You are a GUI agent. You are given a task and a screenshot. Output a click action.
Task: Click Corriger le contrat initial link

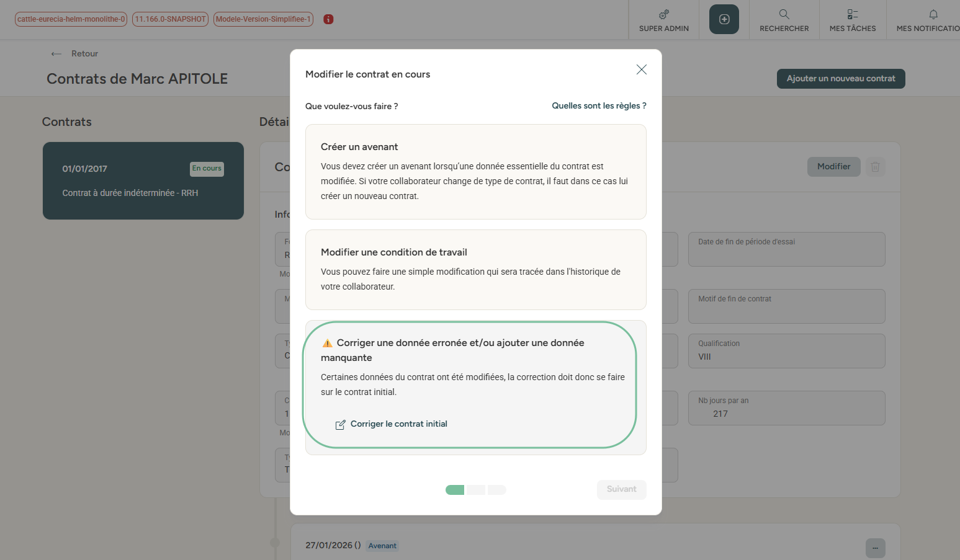[398, 424]
